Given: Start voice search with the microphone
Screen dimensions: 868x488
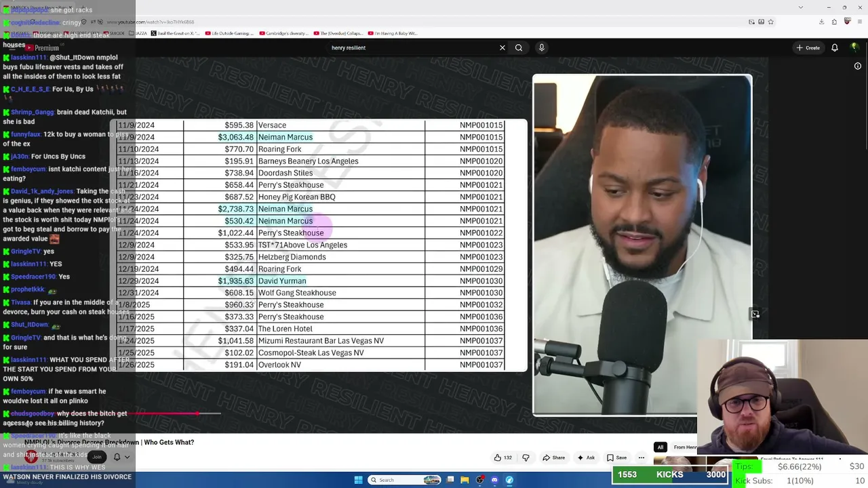Looking at the screenshot, I should 541,47.
